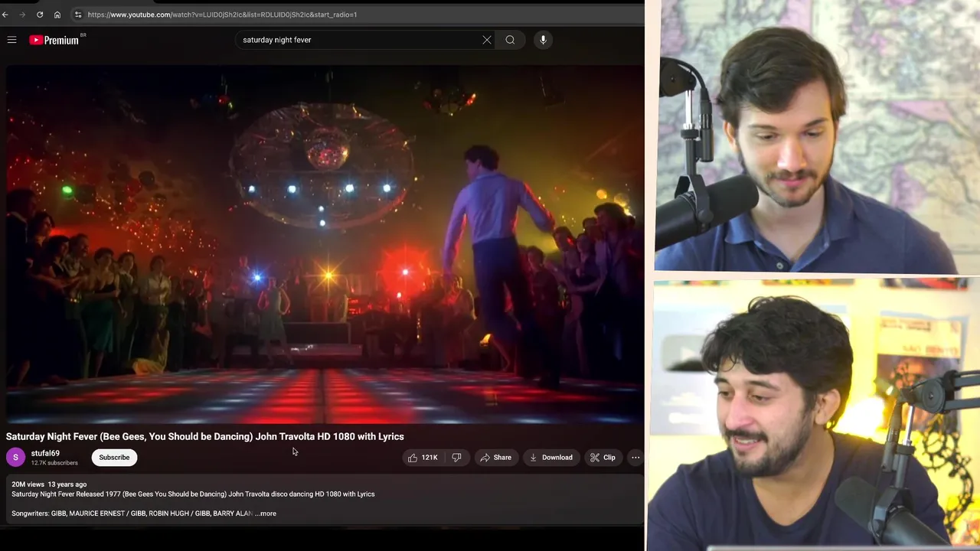Screen dimensions: 980x551
Task: Click the Songwriters line in description
Action: tap(132, 514)
